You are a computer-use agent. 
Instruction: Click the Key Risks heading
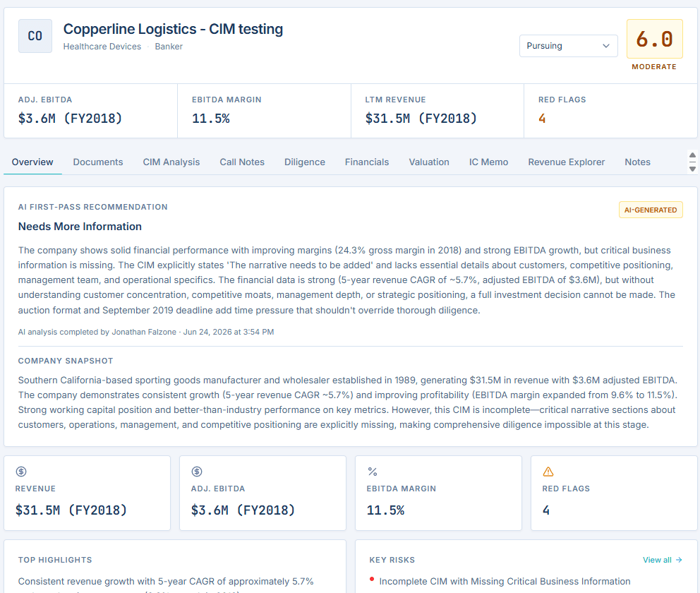pos(392,560)
